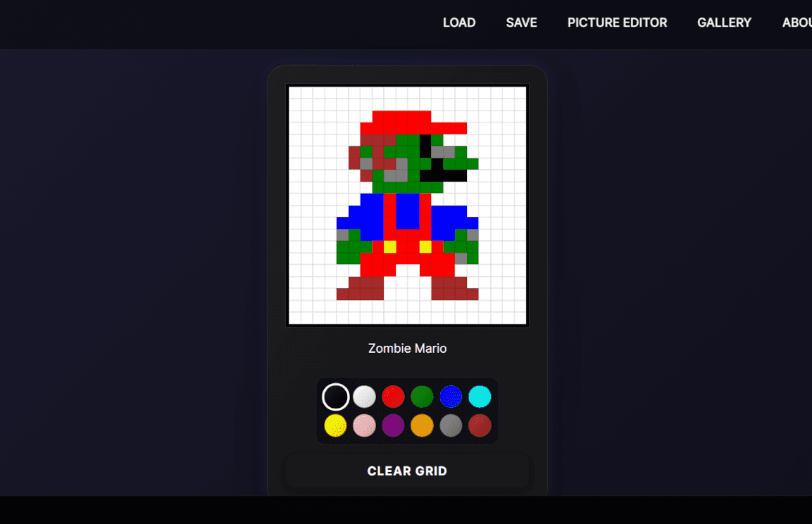Pick the pink color swatch
Image resolution: width=812 pixels, height=524 pixels.
point(364,425)
